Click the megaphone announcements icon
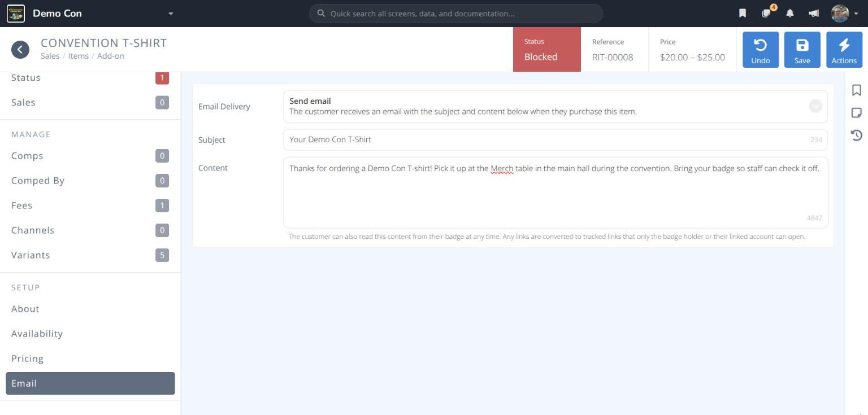Screen dimensions: 868x415 [814, 14]
